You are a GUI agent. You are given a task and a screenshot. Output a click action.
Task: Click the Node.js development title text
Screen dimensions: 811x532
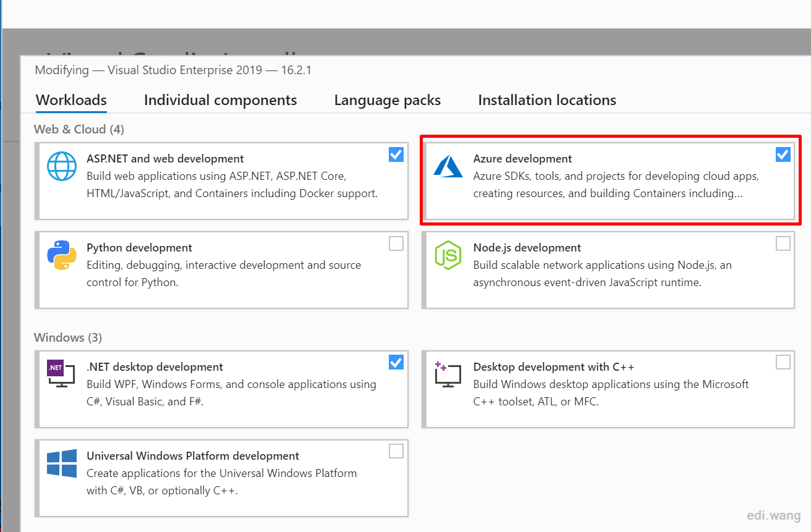[527, 248]
